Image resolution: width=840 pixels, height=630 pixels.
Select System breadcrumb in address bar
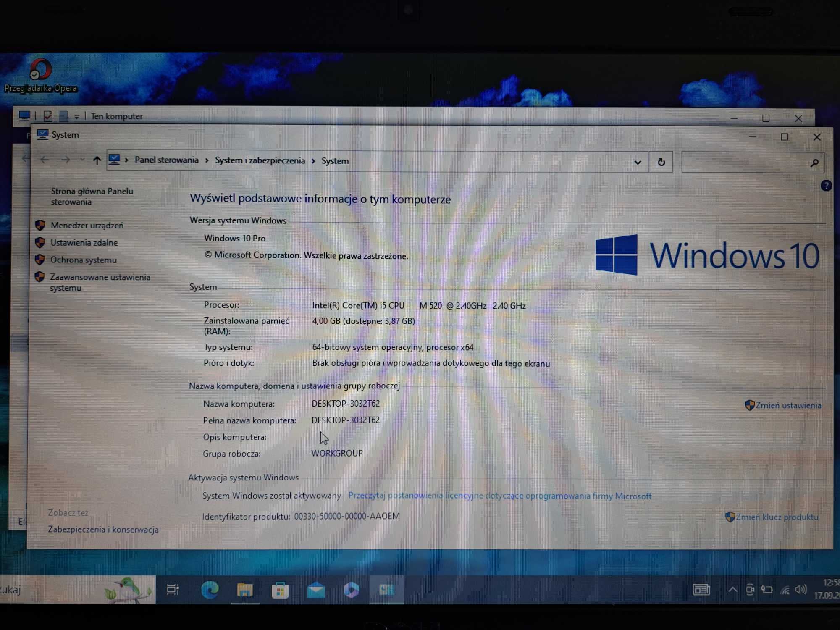tap(335, 161)
